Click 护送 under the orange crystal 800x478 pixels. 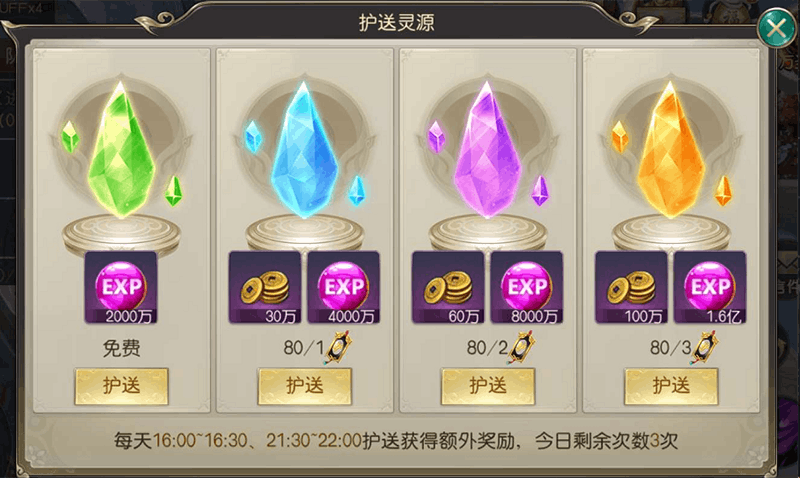[x=671, y=386]
